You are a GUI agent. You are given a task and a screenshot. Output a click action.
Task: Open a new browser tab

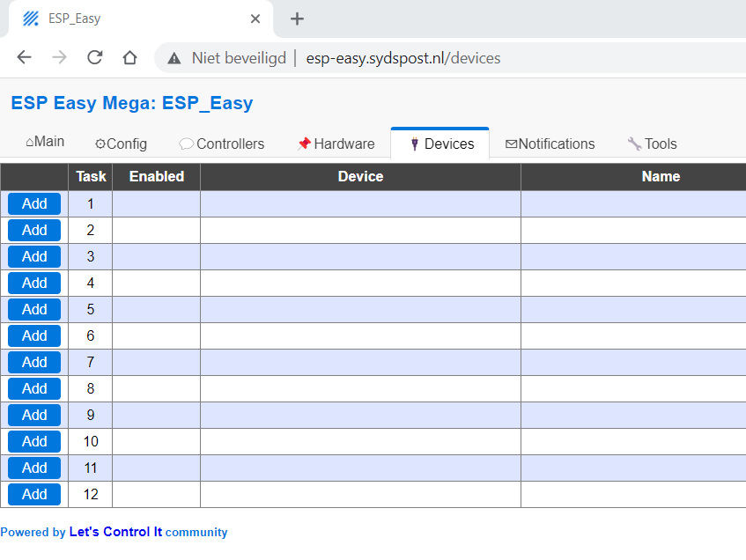point(297,19)
